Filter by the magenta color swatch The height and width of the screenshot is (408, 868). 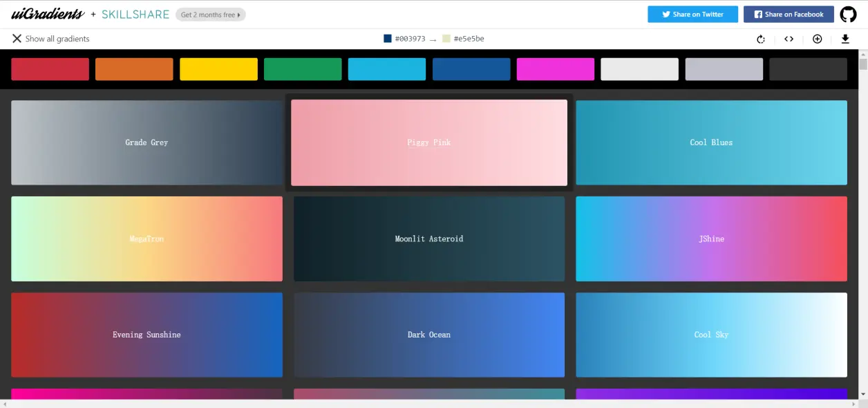556,69
